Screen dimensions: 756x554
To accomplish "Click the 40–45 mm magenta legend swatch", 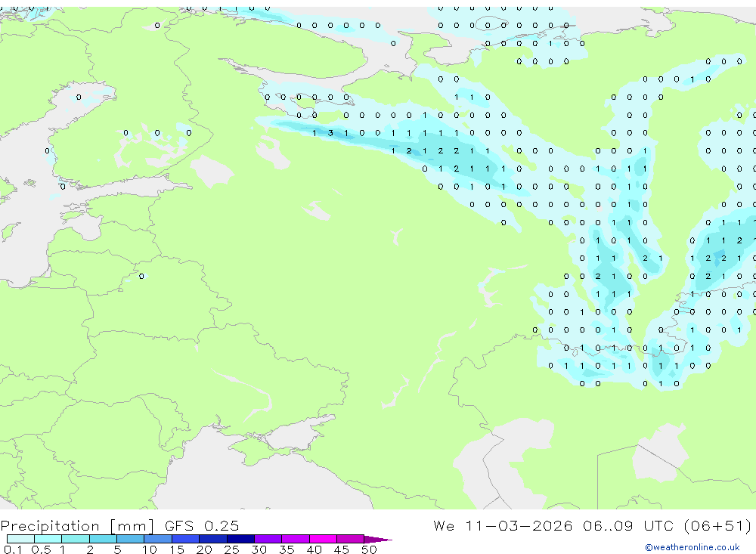I will point(323,539).
